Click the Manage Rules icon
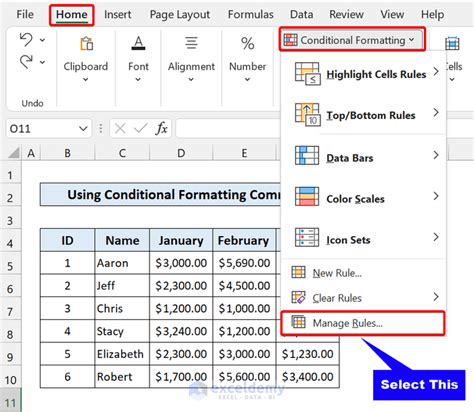The width and height of the screenshot is (474, 412). [x=298, y=322]
